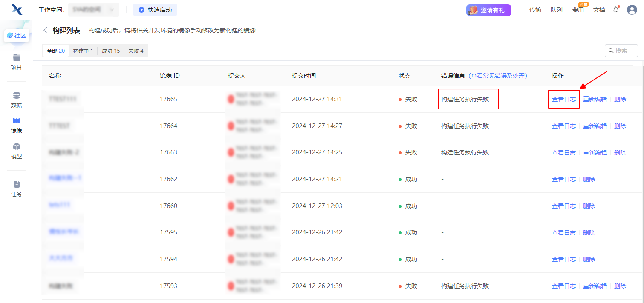Click the 搜索 input field
The width and height of the screenshot is (644, 303).
[625, 51]
